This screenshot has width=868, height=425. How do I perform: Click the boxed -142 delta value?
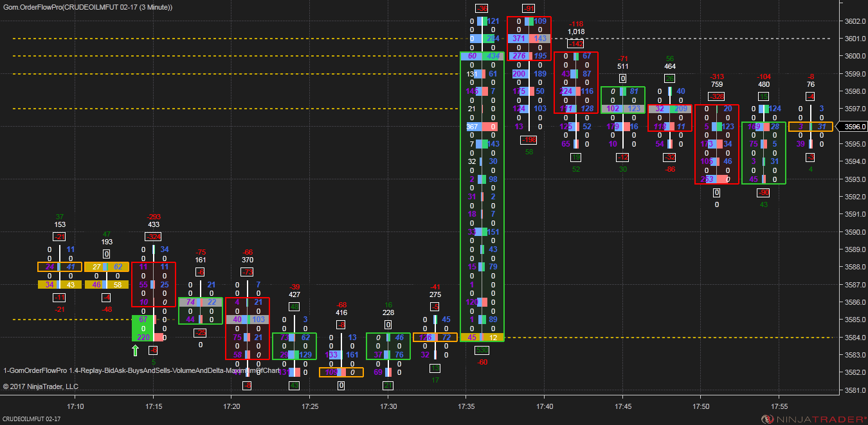pos(576,44)
